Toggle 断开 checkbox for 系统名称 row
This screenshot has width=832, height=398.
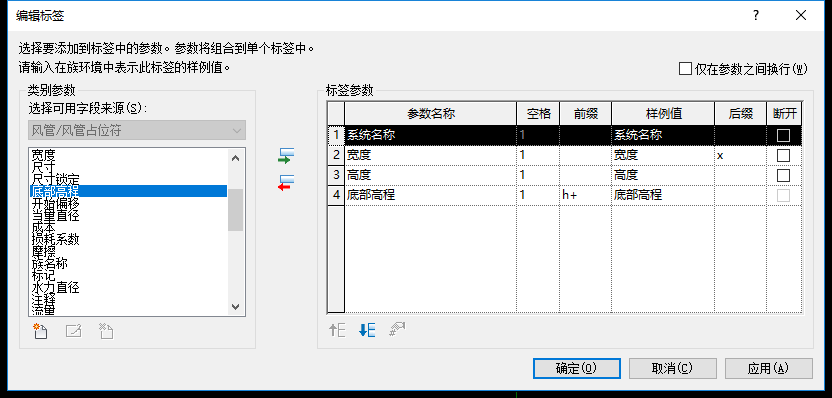783,135
